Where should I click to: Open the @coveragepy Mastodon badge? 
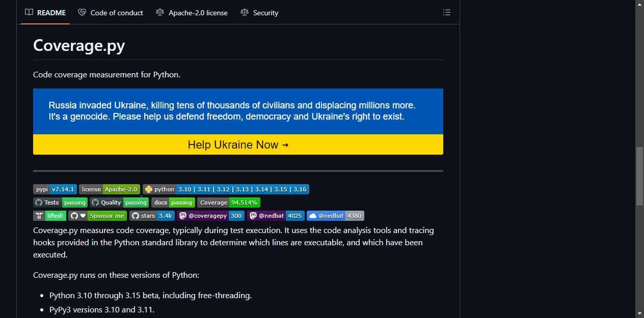[x=211, y=216]
